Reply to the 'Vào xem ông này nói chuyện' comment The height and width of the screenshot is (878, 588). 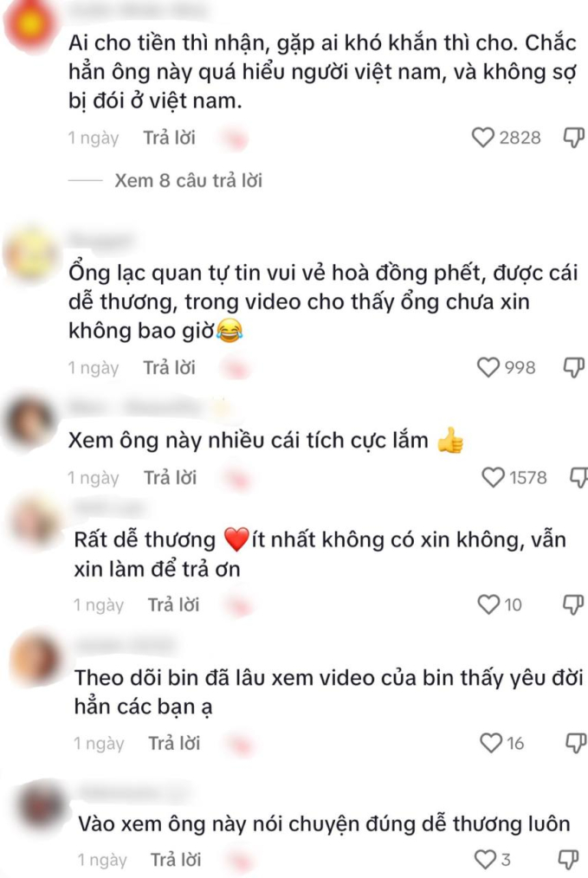176,859
